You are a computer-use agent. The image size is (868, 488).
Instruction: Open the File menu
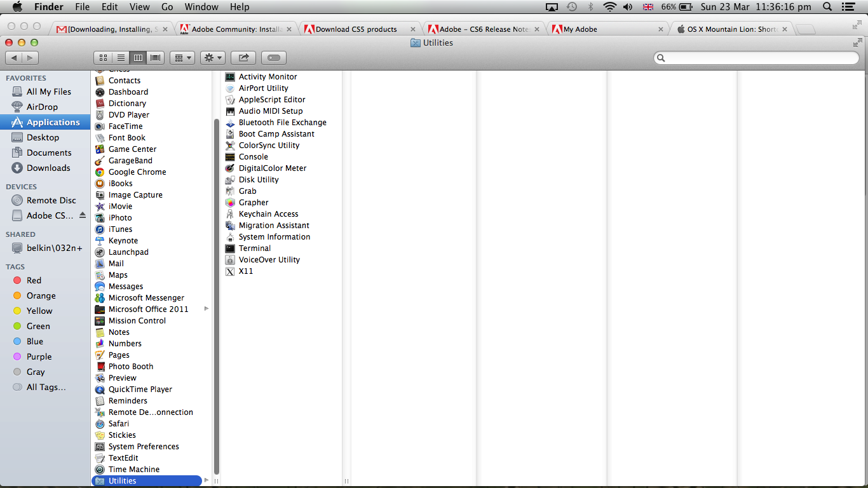click(83, 7)
